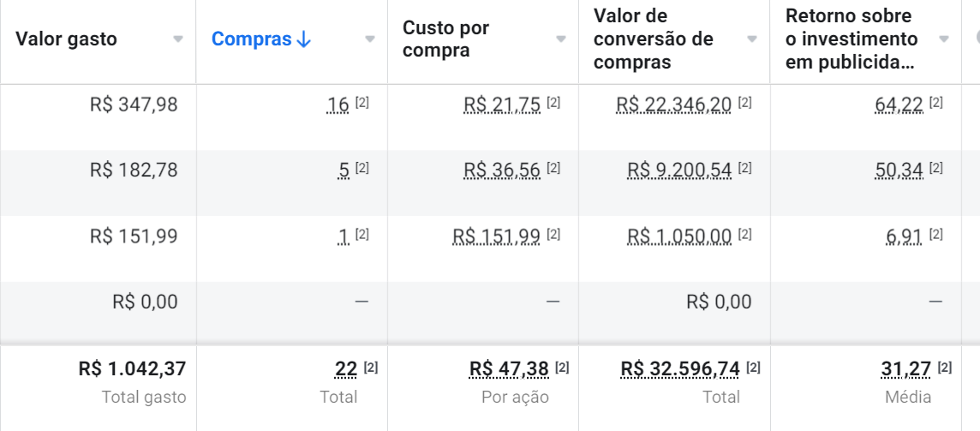Click the footnote [2] beside total 31,27
The image size is (980, 431).
(x=944, y=368)
